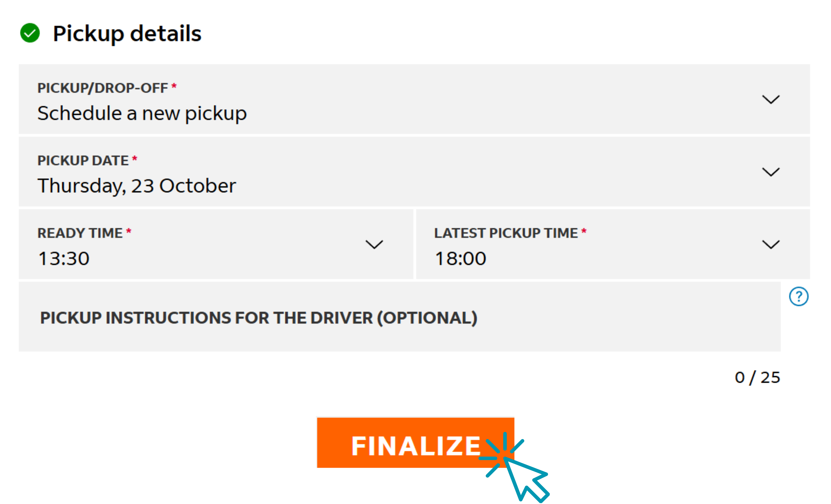The height and width of the screenshot is (504, 831).
Task: Focus the pickup instructions for driver field
Action: click(399, 317)
